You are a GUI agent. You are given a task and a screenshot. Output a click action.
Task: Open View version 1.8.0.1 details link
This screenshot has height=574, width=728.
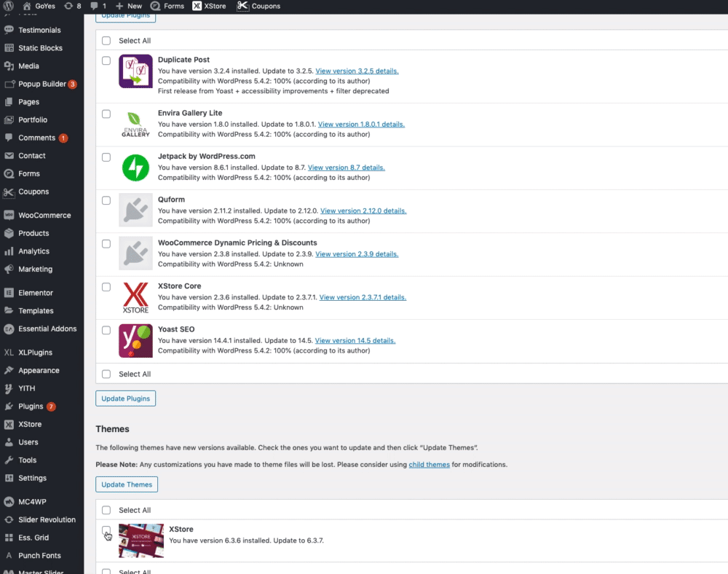[x=361, y=125]
